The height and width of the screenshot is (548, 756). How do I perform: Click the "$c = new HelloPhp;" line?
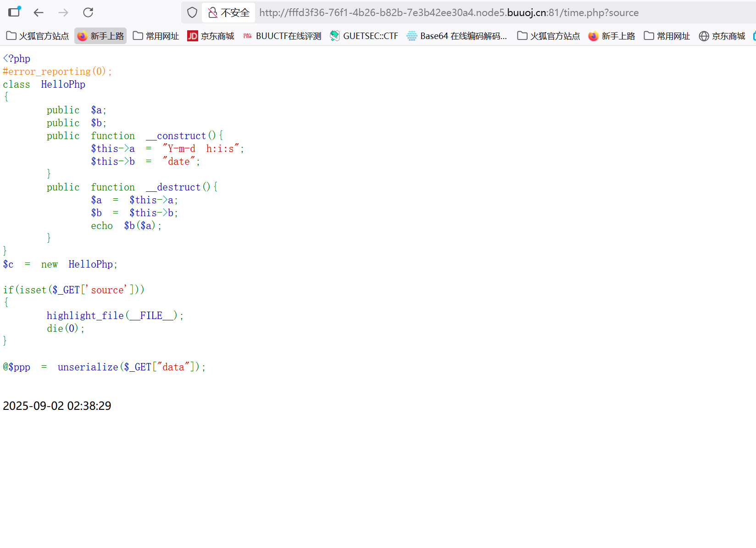[60, 264]
